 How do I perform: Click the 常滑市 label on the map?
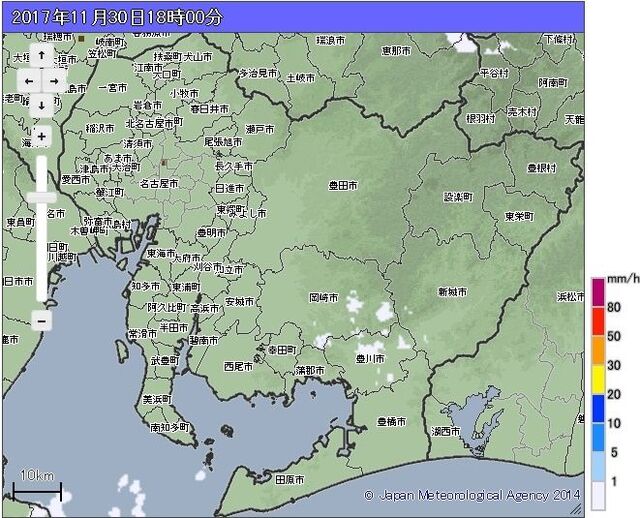(142, 333)
